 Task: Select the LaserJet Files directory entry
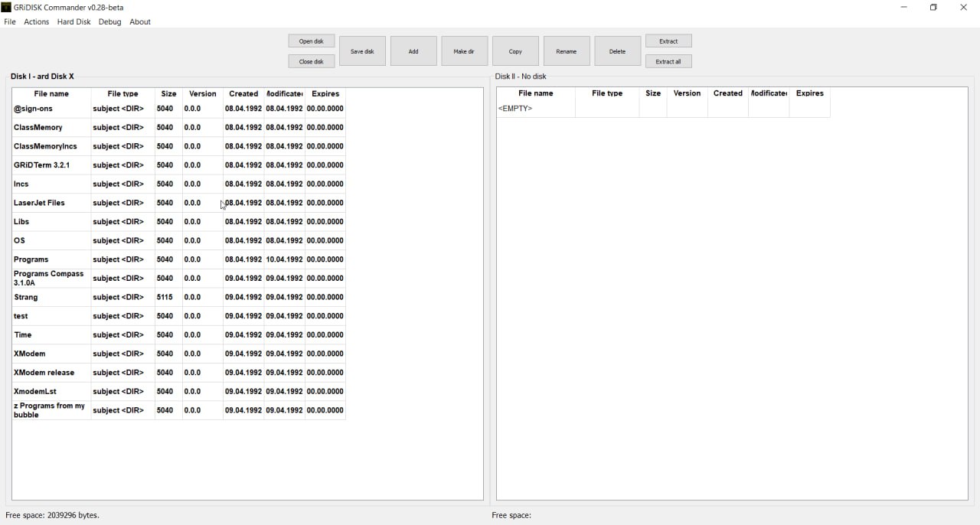point(39,203)
